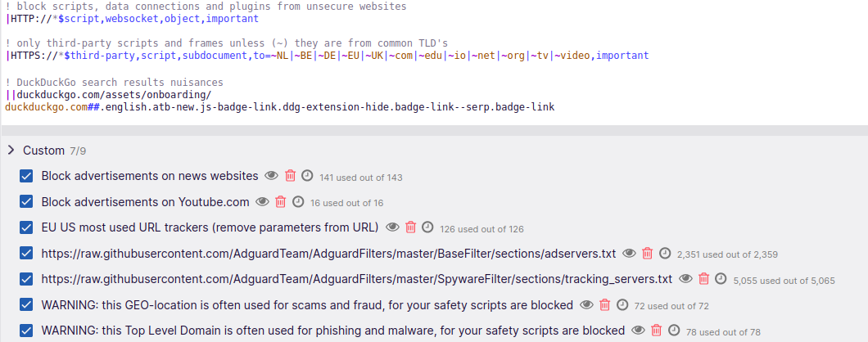Place cursor on the HTTP script websocket rule

131,18
